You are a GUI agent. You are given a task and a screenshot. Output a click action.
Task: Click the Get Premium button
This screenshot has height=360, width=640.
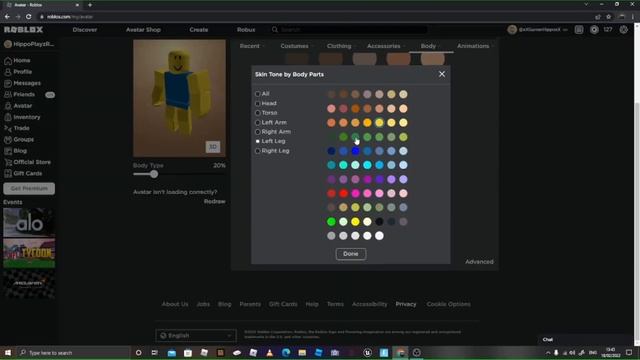tap(29, 189)
